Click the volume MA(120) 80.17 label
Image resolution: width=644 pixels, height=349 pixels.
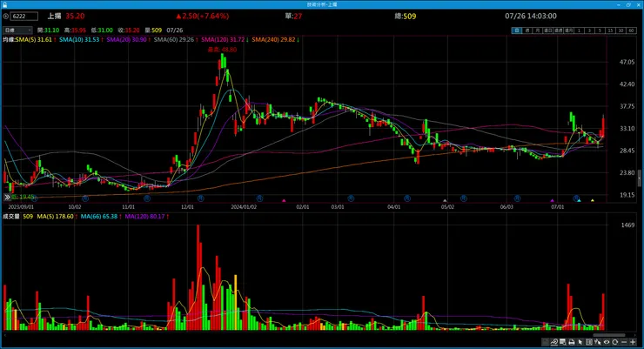pyautogui.click(x=145, y=217)
